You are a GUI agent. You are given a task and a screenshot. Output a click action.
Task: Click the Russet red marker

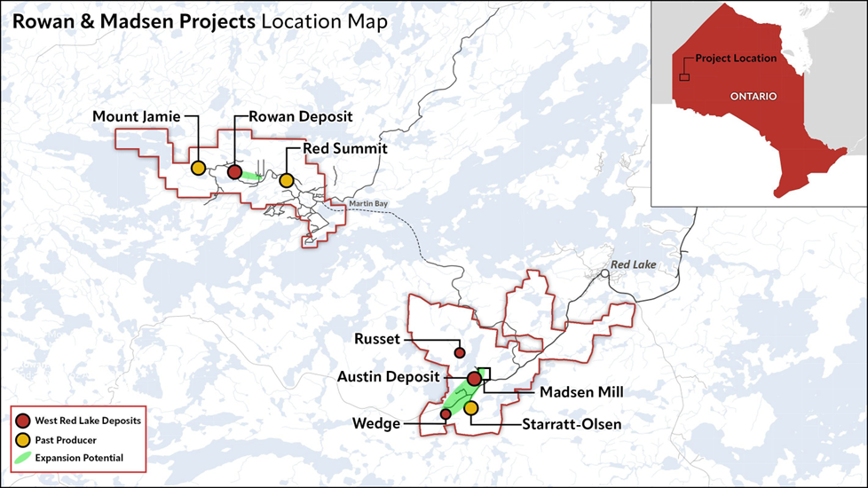coord(460,352)
